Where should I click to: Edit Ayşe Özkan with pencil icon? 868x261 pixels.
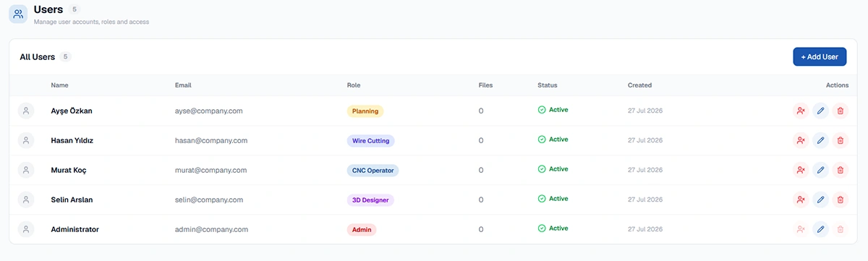click(x=820, y=111)
